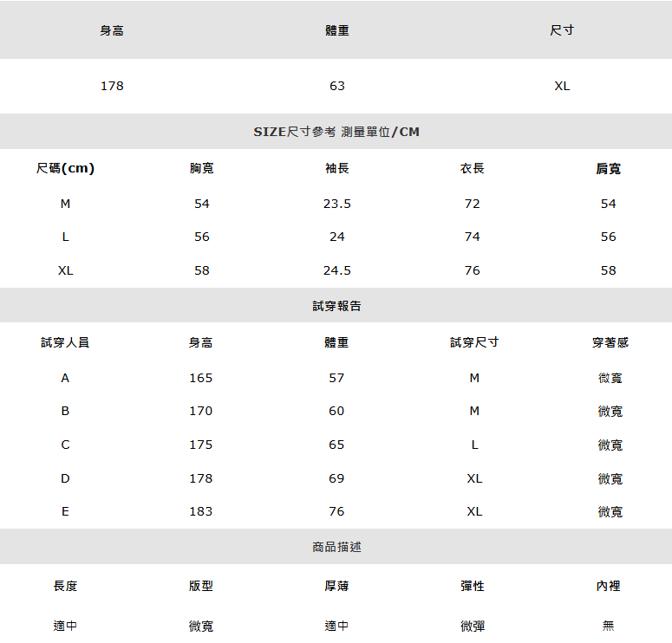The image size is (672, 643).
Task: Click the 袖長 column header
Action: pyautogui.click(x=336, y=168)
